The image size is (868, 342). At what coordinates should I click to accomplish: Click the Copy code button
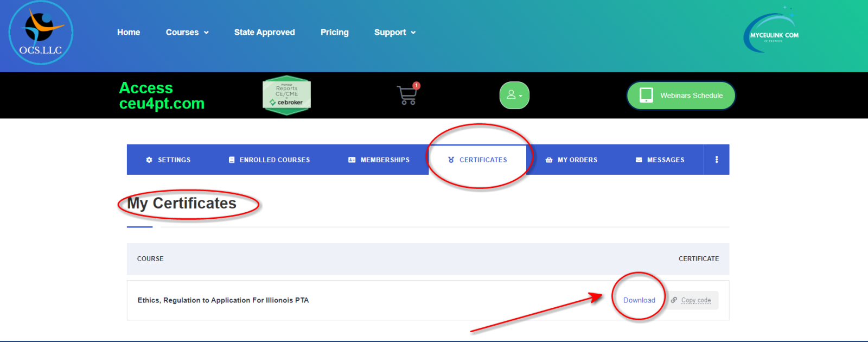tap(695, 300)
